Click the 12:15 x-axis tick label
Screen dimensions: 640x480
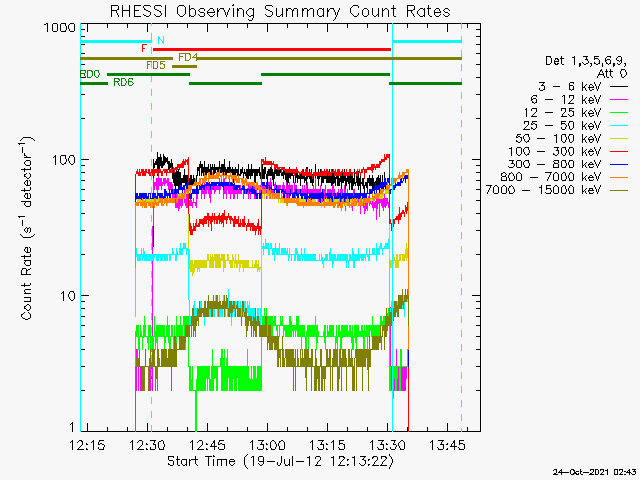tap(88, 445)
